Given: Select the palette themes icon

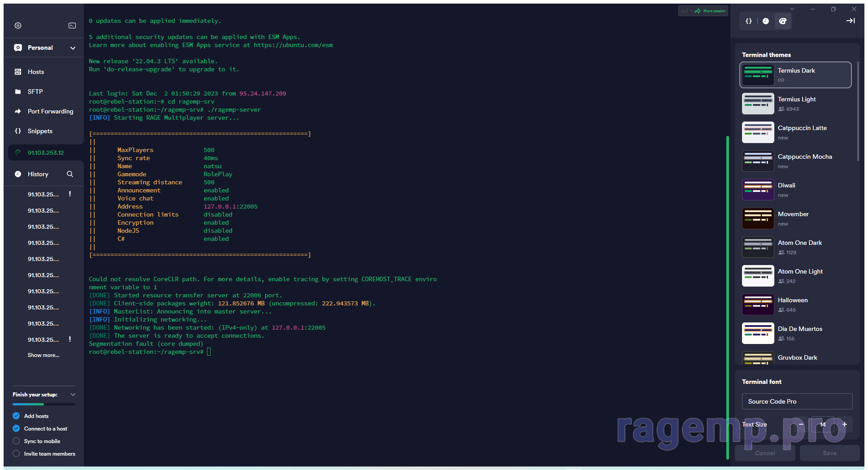Looking at the screenshot, I should click(783, 21).
